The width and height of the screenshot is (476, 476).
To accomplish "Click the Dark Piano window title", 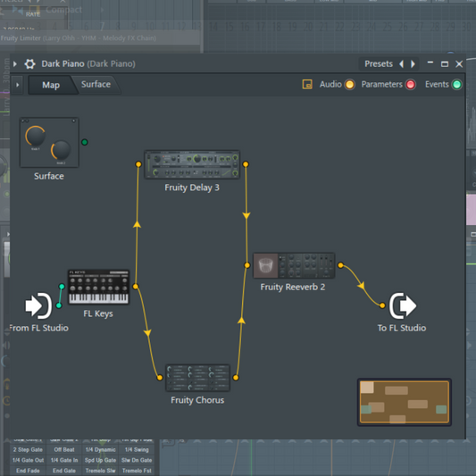I will pos(88,63).
